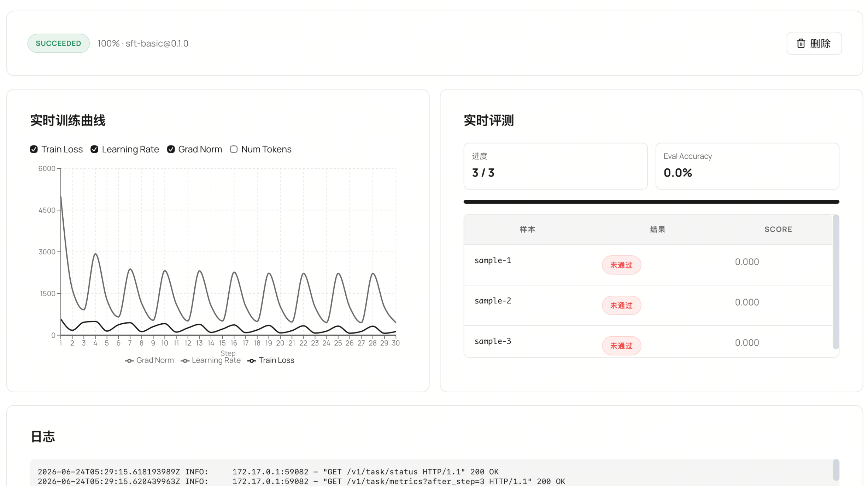The image size is (868, 486).
Task: Click the evaluation progress bar
Action: pyautogui.click(x=651, y=202)
